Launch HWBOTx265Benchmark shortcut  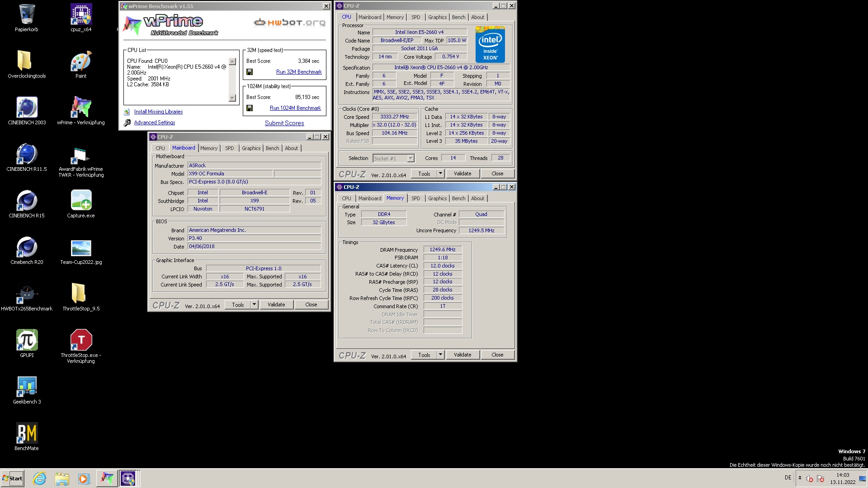(x=27, y=297)
